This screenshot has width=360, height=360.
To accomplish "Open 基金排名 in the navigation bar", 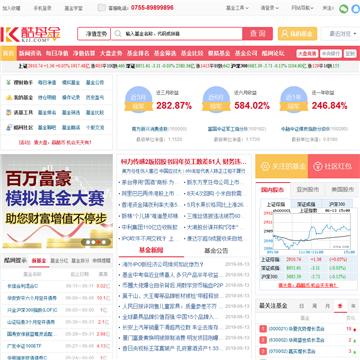I will click(138, 53).
